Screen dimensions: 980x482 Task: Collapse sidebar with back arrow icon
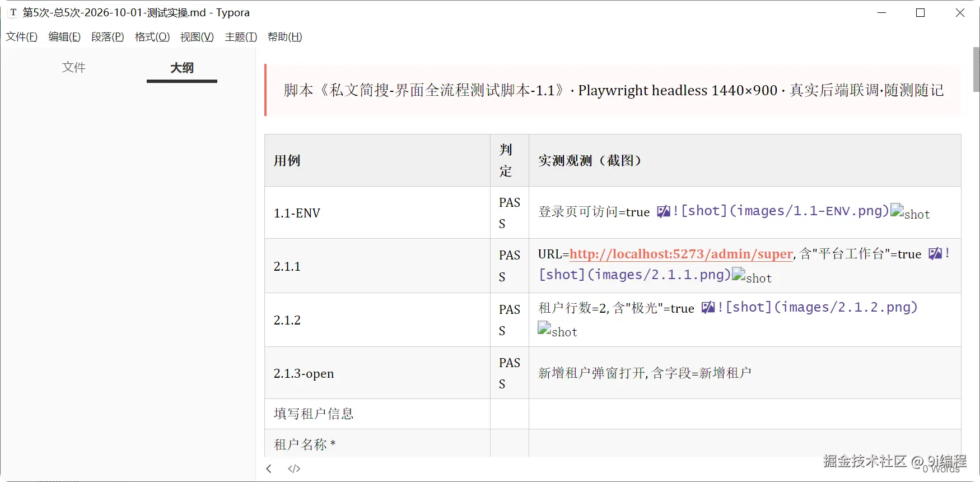tap(269, 469)
